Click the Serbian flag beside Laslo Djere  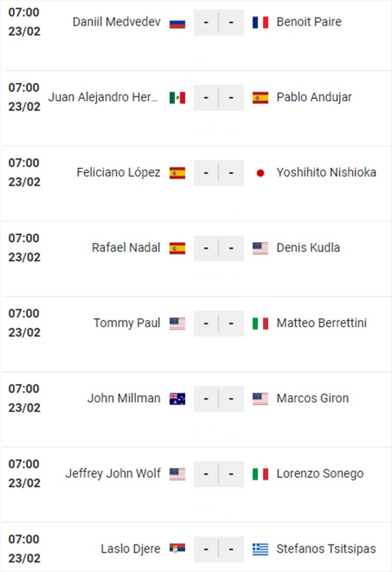pyautogui.click(x=177, y=549)
